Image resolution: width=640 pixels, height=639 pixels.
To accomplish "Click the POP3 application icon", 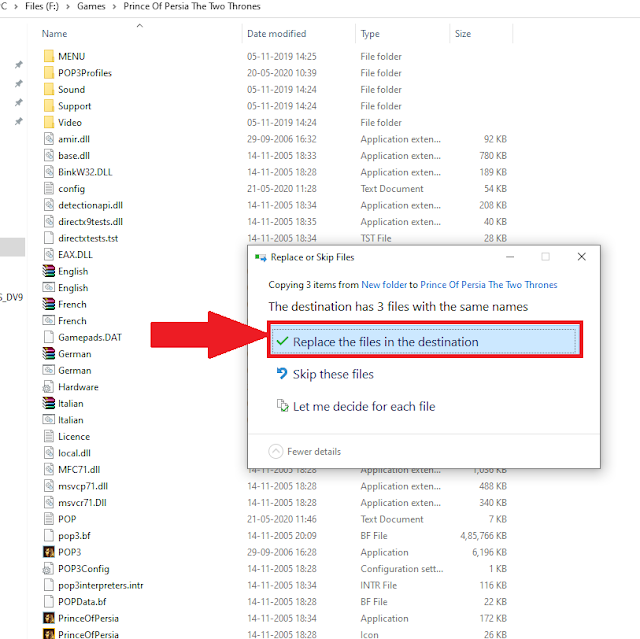I will pos(49,552).
